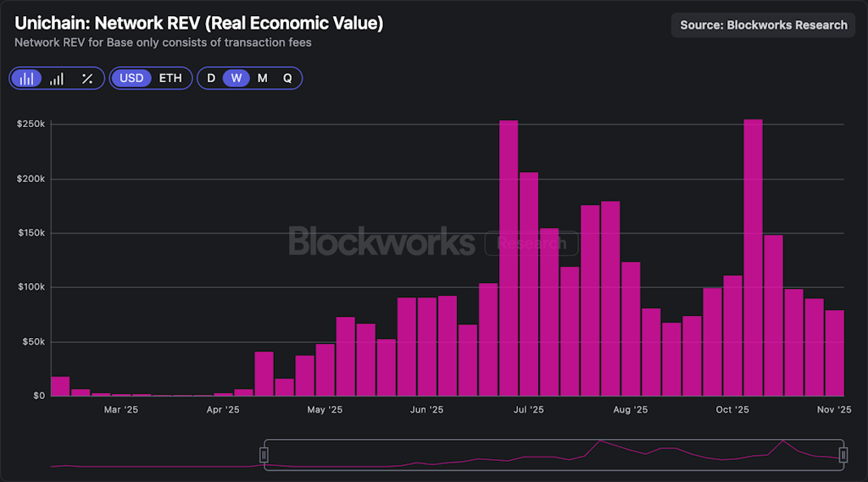The height and width of the screenshot is (482, 868).
Task: Grab the right range slider handle
Action: [x=843, y=455]
